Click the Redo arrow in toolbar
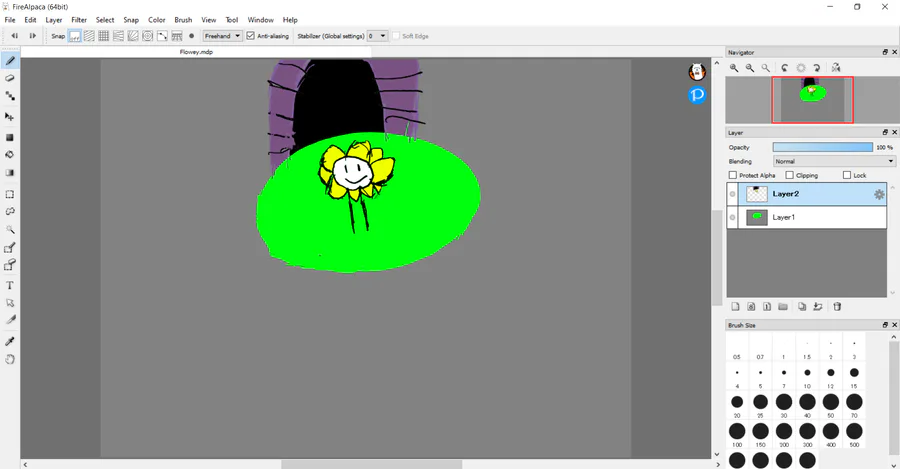The width and height of the screenshot is (900, 469). pyautogui.click(x=33, y=36)
